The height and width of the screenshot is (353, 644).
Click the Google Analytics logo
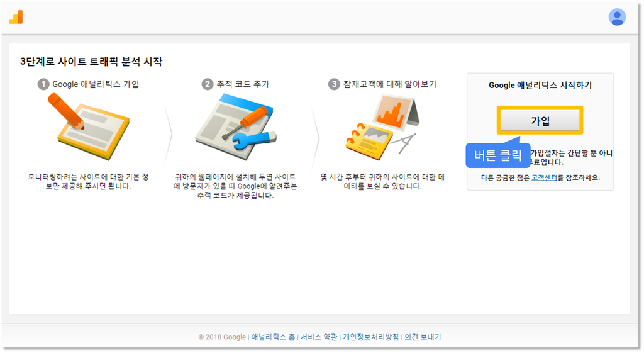tap(16, 17)
